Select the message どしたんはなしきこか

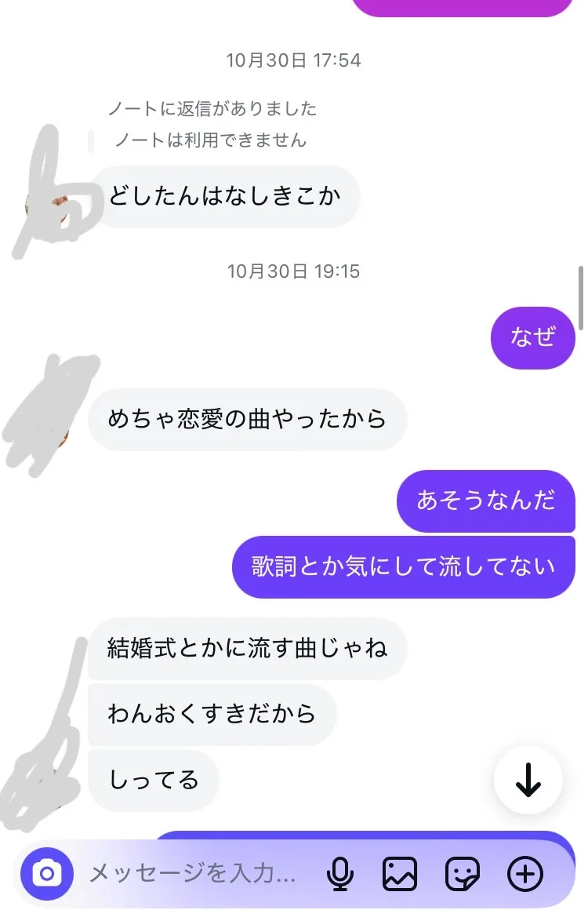pos(224,197)
